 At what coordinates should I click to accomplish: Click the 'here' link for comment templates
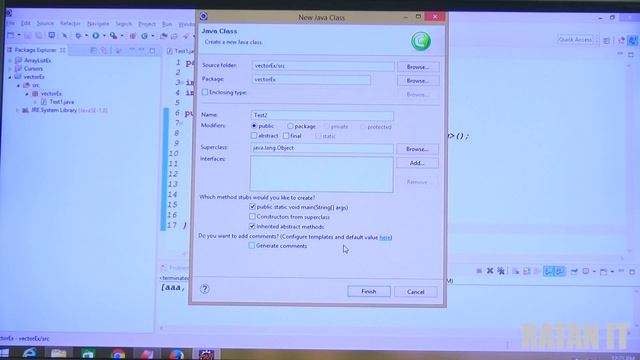point(385,237)
